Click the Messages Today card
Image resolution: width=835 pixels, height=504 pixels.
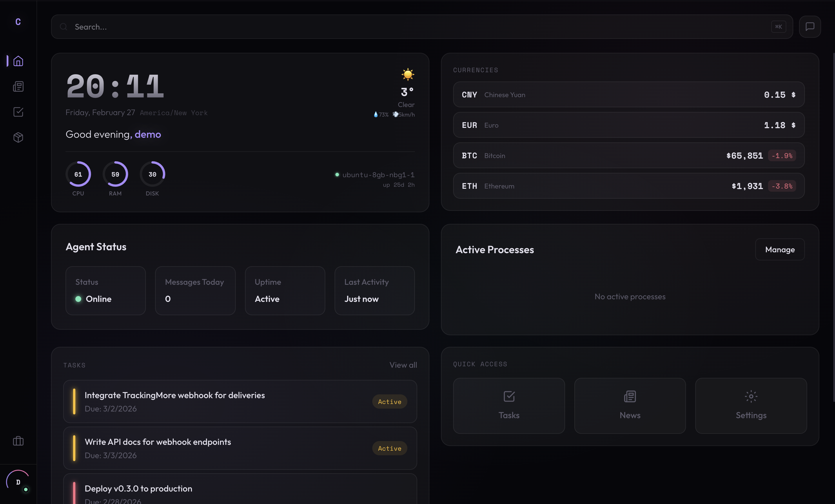[x=195, y=291]
